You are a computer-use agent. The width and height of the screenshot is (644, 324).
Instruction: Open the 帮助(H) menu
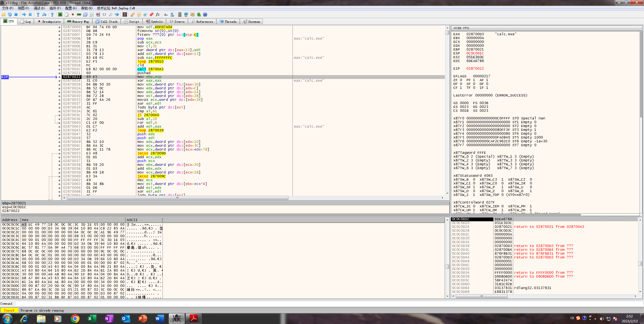(x=87, y=8)
